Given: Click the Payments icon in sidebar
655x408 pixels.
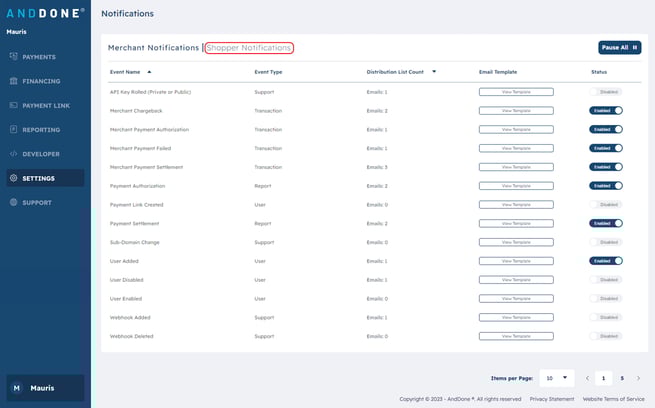Looking at the screenshot, I should click(x=13, y=57).
